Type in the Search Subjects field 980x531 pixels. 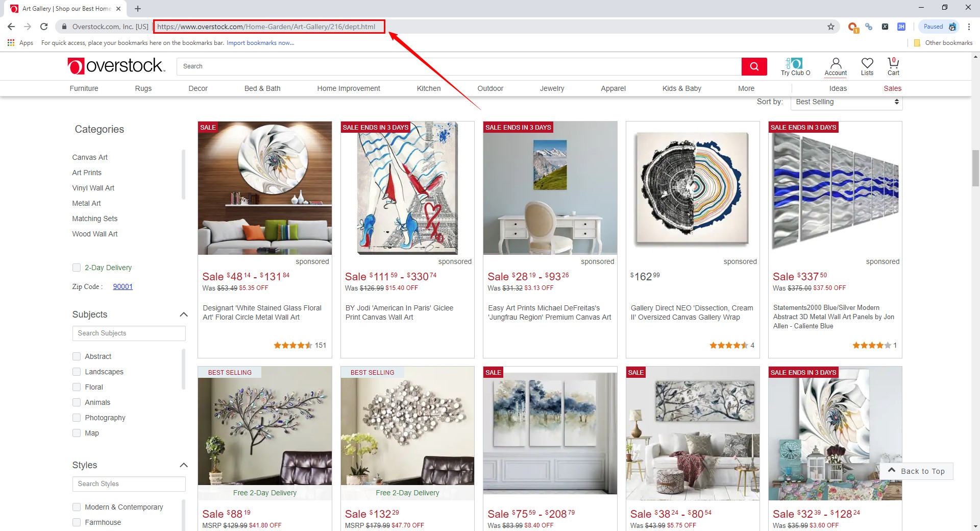point(129,333)
